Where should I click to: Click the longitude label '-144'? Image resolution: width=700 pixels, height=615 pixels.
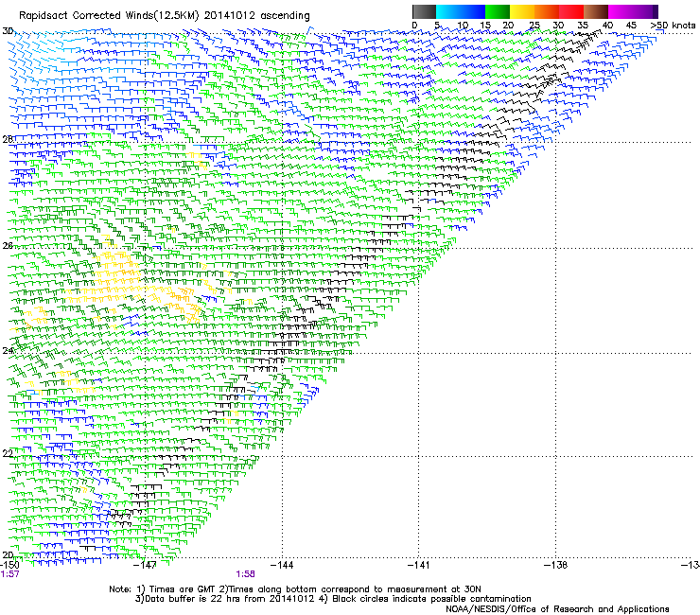coord(282,565)
